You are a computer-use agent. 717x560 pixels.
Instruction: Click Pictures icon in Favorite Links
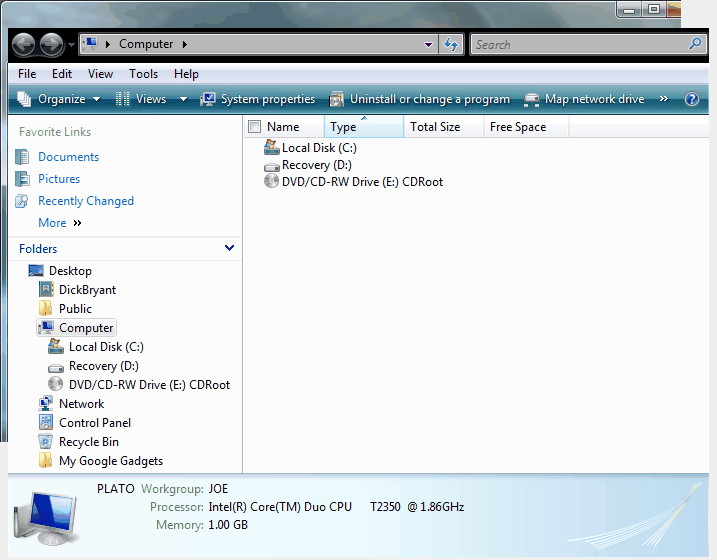pyautogui.click(x=22, y=179)
